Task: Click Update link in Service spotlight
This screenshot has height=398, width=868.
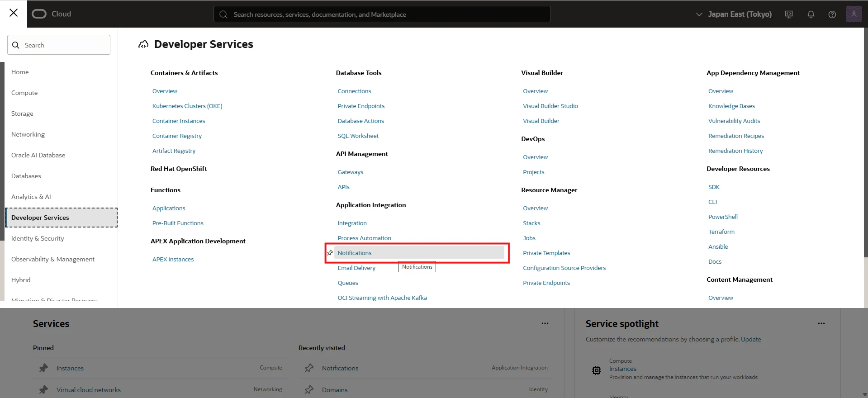Action: [751, 339]
